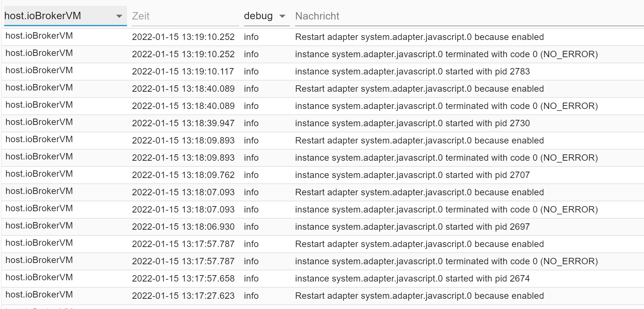Click the timestamp 2022-01-15 13:18:09.762
The height and width of the screenshot is (309, 644).
[183, 175]
